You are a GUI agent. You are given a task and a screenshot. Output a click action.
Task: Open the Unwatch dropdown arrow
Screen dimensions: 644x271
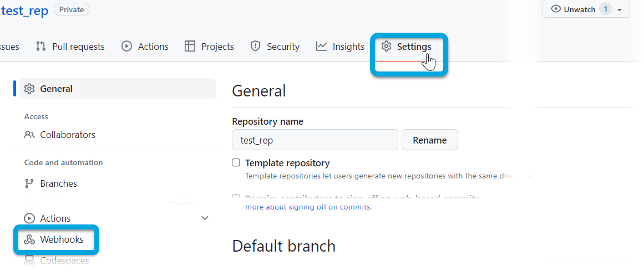coord(620,9)
